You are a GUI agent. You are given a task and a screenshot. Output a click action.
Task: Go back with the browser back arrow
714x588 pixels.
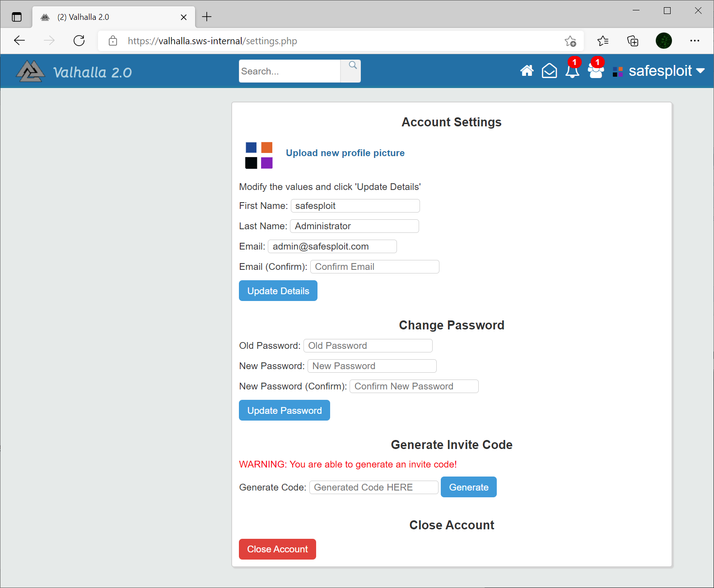(19, 41)
